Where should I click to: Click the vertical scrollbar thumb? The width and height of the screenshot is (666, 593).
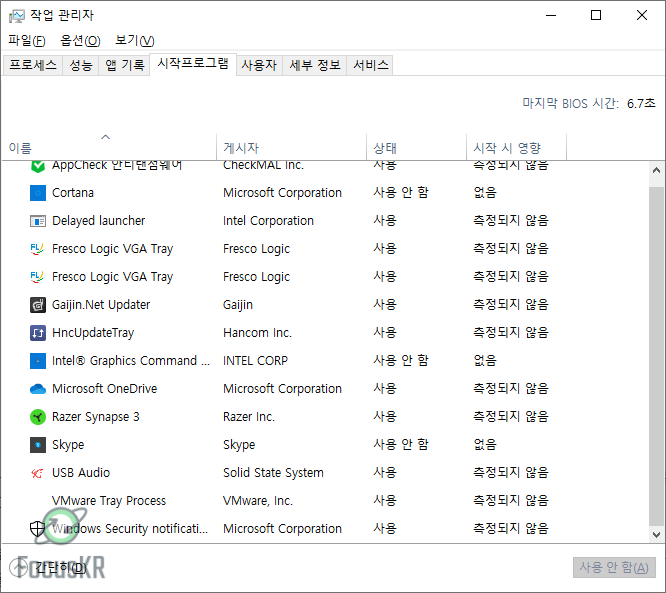pos(656,356)
